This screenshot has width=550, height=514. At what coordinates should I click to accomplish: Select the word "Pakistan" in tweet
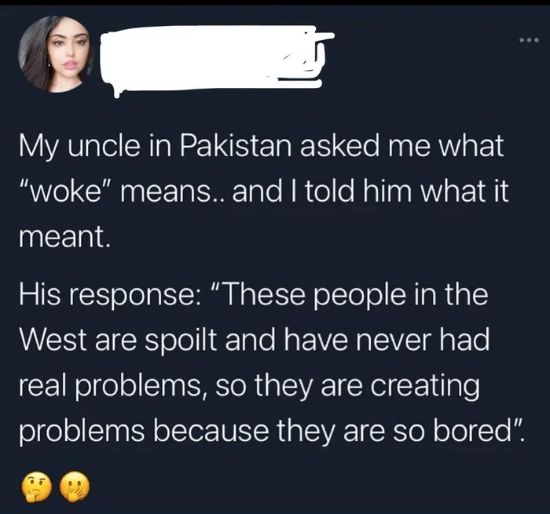pos(236,146)
